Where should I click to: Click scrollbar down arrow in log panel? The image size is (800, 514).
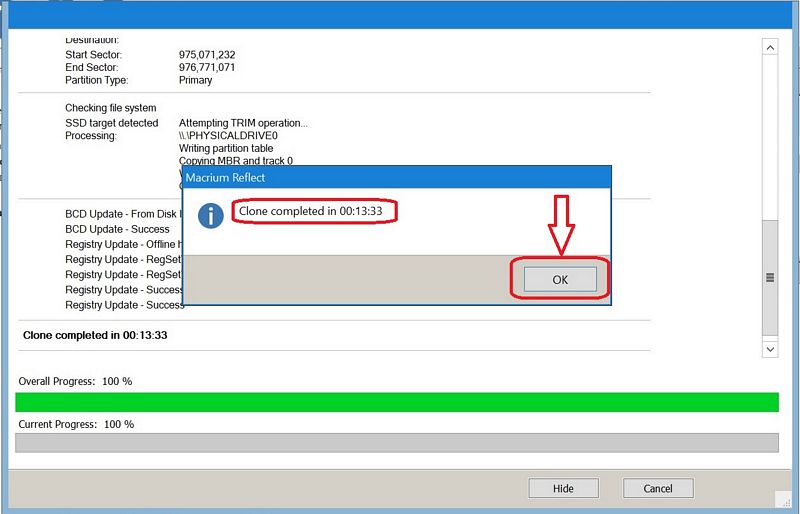770,349
